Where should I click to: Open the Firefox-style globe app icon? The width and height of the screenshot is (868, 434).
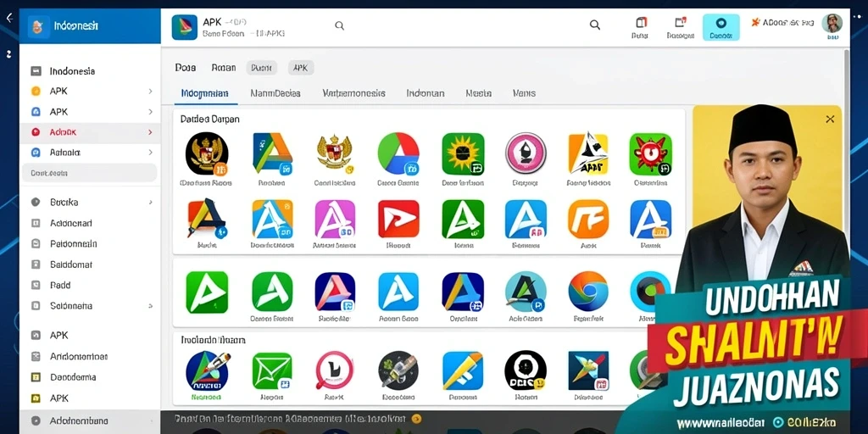[x=588, y=292]
